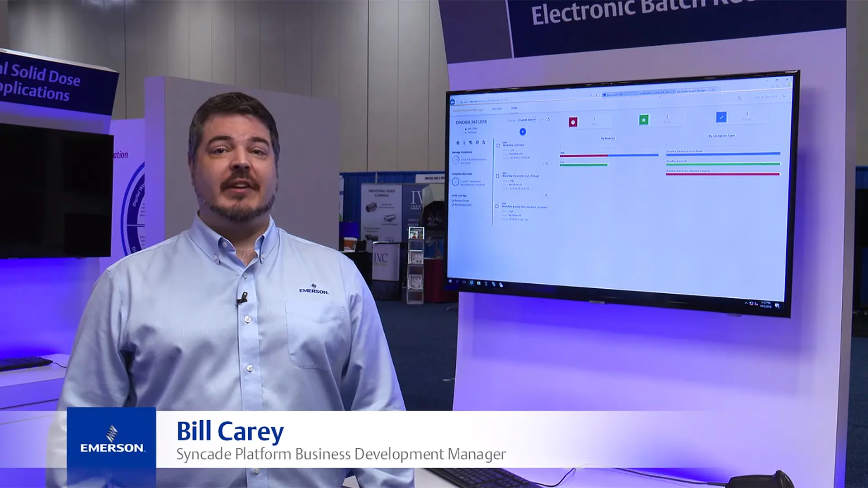Image resolution: width=868 pixels, height=488 pixels.
Task: Click the red High severity bar
Action: click(584, 155)
